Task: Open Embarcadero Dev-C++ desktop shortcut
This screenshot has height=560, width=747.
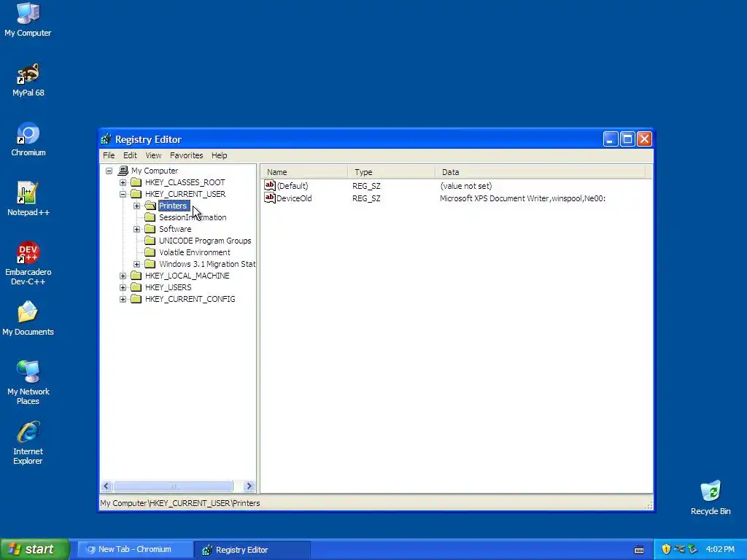Action: [28, 264]
